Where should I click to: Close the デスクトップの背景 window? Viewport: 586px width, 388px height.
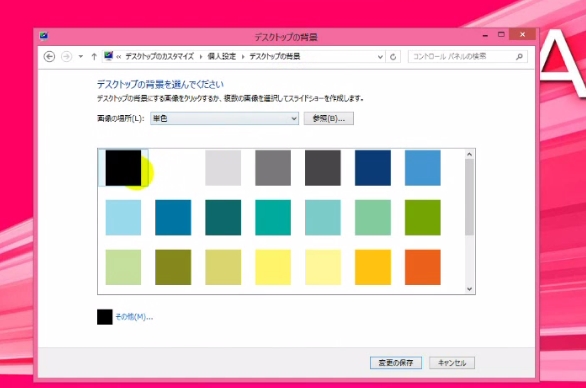(522, 34)
